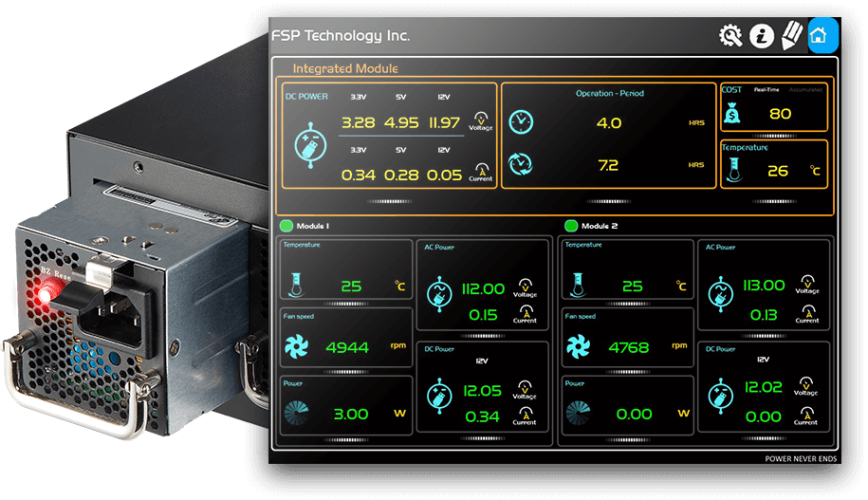
Task: Click the operation period clock icon
Action: coord(522,122)
